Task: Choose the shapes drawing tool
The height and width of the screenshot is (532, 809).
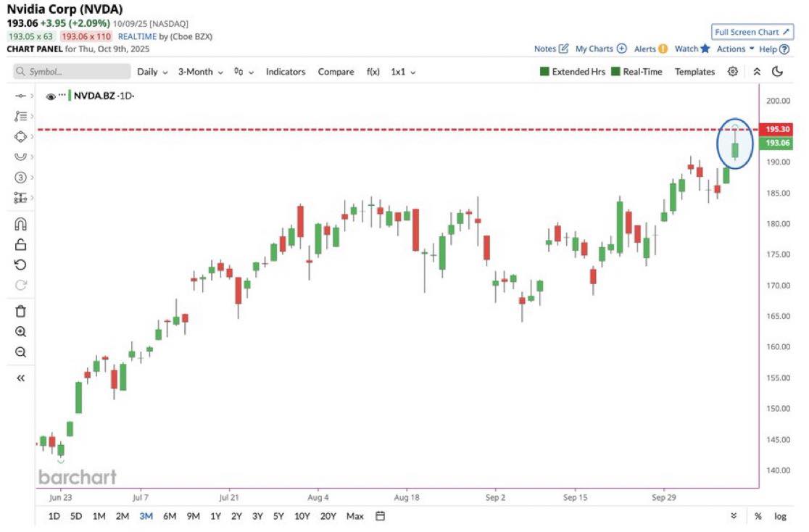Action: [20, 137]
